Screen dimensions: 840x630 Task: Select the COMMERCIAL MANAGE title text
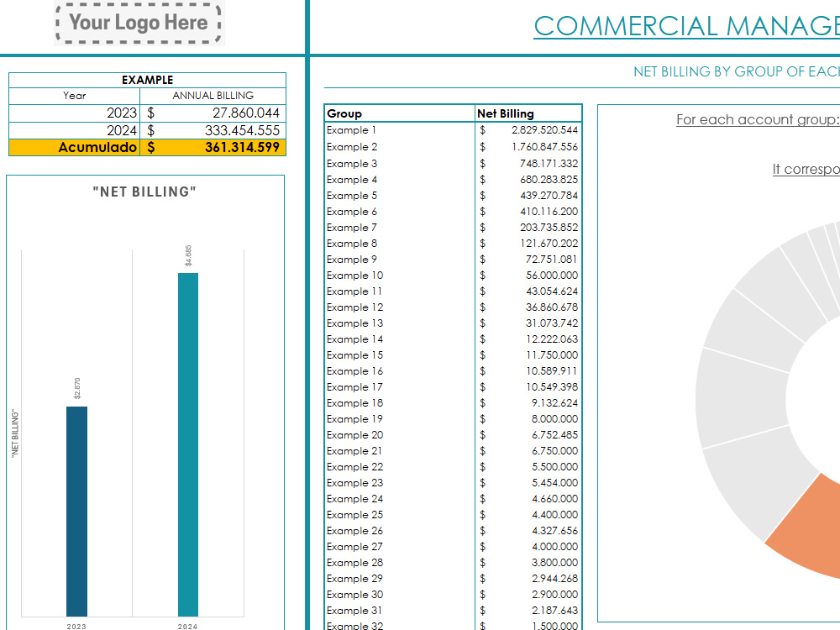click(x=687, y=26)
